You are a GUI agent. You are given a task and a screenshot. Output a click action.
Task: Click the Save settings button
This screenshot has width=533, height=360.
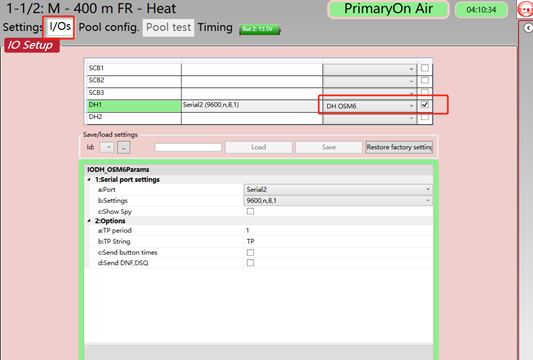click(329, 147)
